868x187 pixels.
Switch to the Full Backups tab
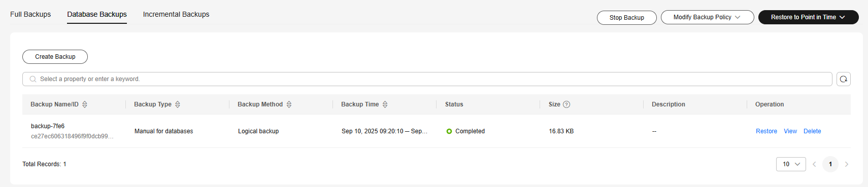click(x=30, y=14)
